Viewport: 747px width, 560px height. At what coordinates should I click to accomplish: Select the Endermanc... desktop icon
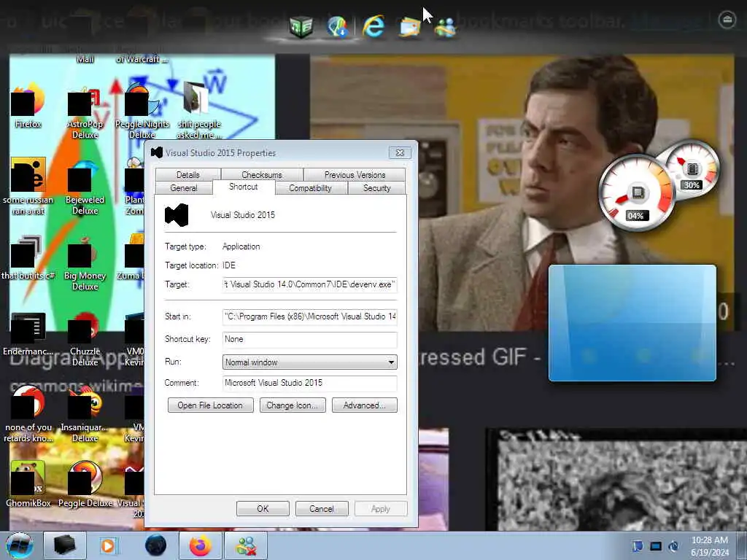click(x=28, y=334)
